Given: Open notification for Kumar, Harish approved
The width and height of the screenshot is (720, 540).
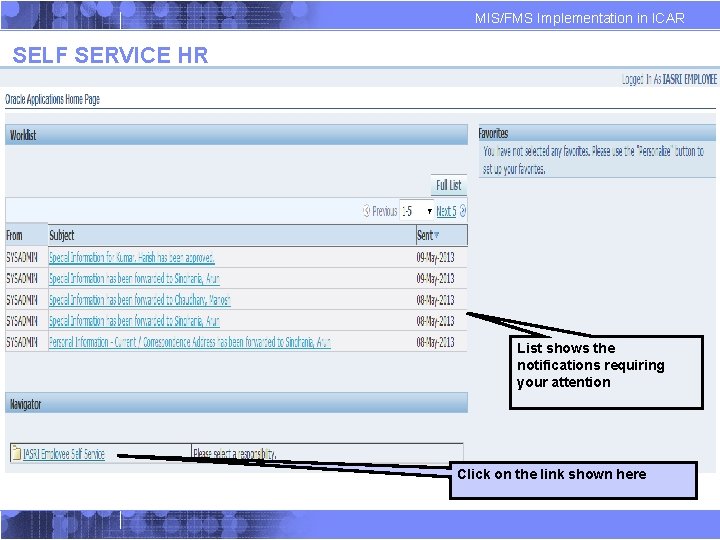Looking at the screenshot, I should [x=131, y=258].
